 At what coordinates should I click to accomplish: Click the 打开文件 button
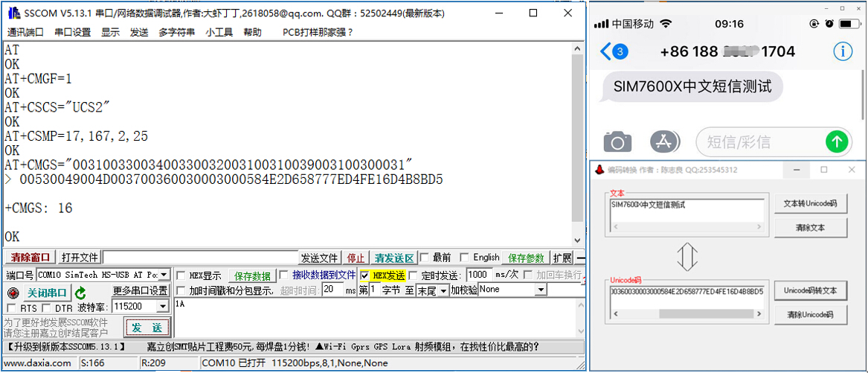click(79, 258)
